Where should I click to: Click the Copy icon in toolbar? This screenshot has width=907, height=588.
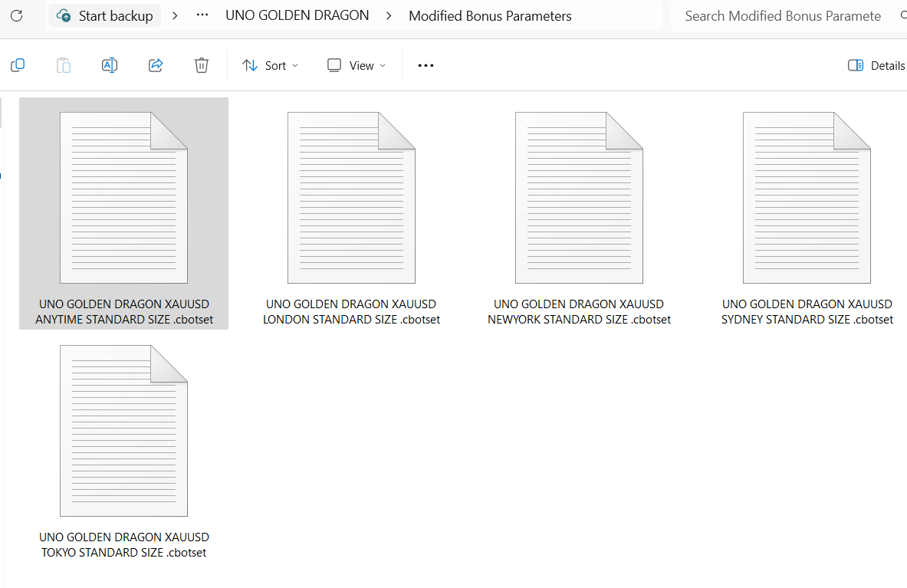point(18,66)
